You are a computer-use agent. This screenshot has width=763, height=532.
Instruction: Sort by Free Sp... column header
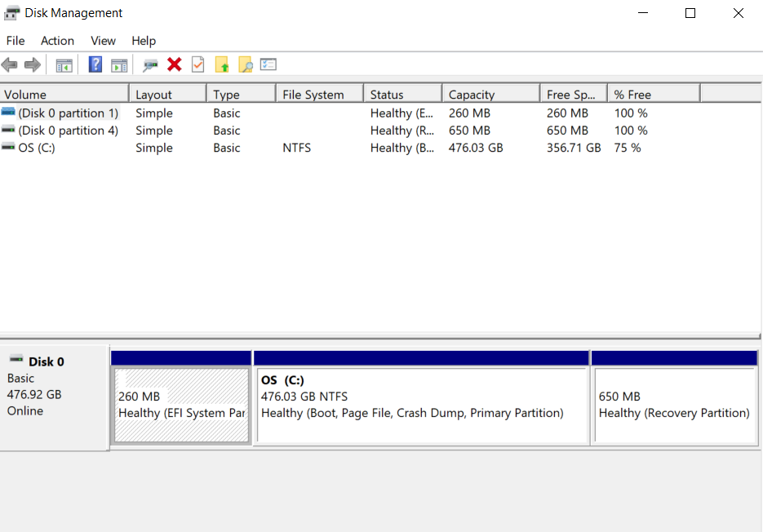(x=574, y=94)
